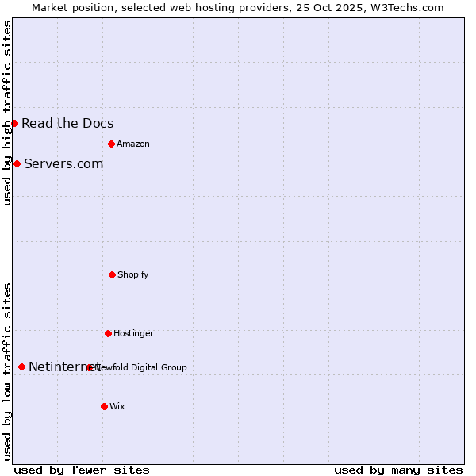Click the "Netinternet" label text
This screenshot has height=476, width=476.
pos(57,367)
